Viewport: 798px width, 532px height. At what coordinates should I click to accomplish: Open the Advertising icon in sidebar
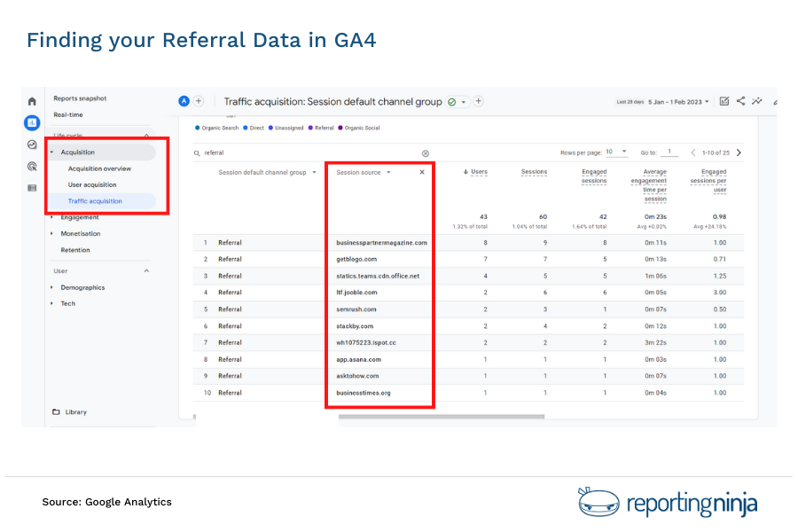32,167
